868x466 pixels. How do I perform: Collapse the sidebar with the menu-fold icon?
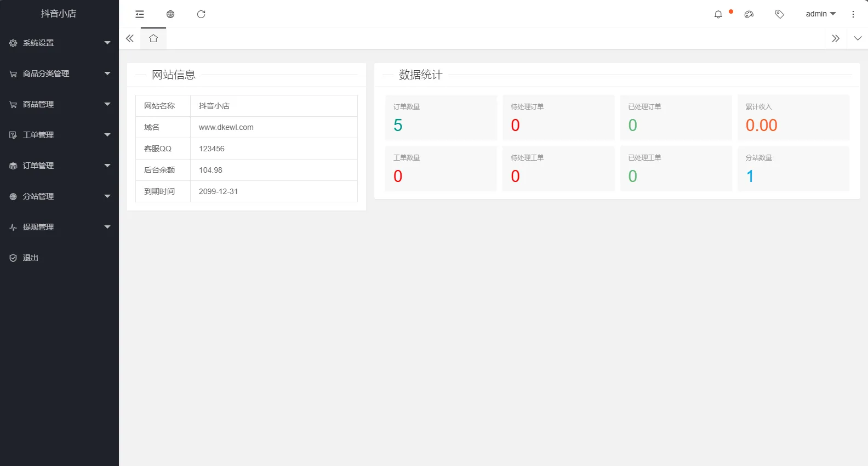tap(140, 14)
